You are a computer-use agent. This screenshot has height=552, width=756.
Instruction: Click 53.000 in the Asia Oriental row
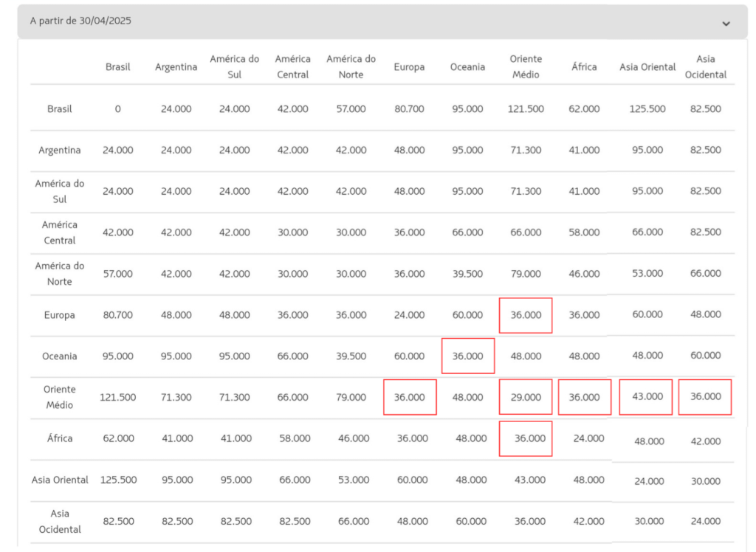351,480
